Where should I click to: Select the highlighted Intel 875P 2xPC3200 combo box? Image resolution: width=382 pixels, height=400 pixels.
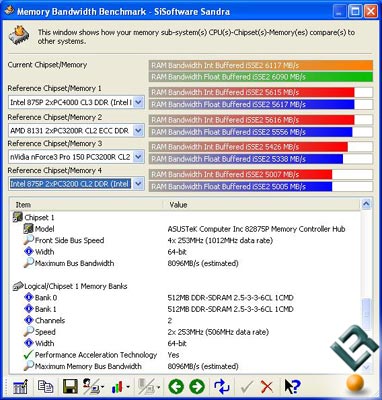76,184
